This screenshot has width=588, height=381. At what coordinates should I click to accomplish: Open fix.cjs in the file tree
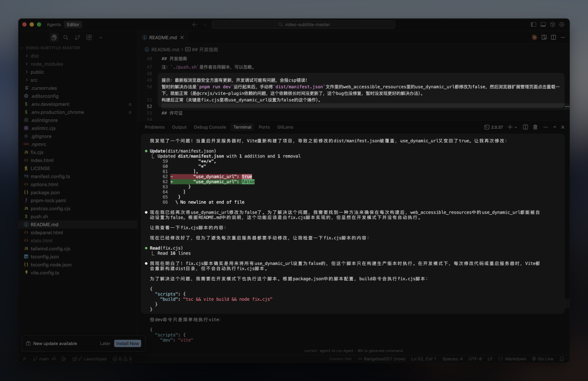point(37,152)
